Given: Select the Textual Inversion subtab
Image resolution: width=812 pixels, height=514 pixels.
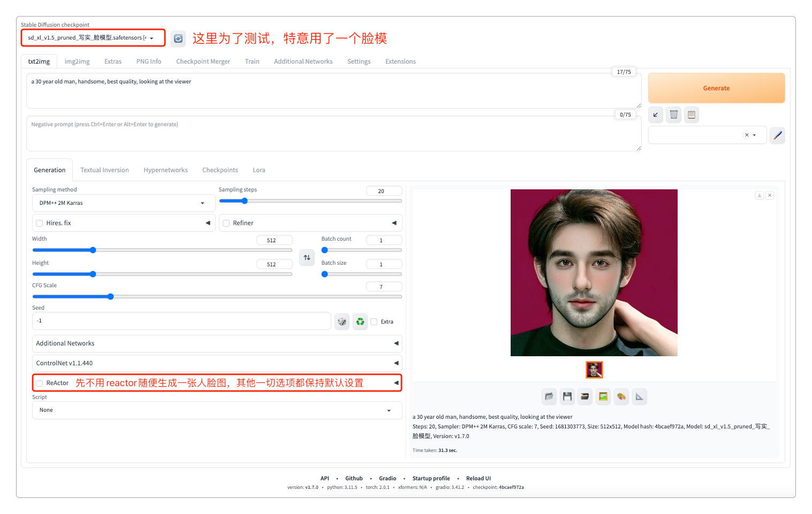Looking at the screenshot, I should click(104, 170).
